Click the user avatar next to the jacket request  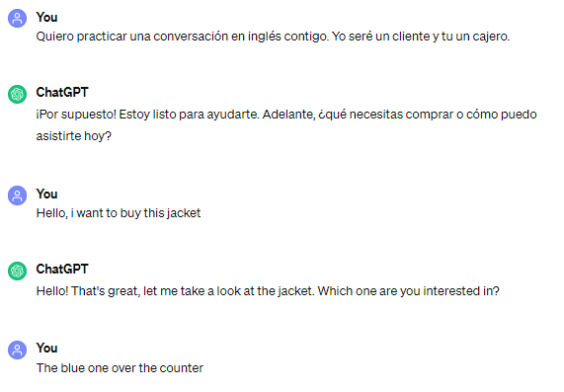pos(17,196)
